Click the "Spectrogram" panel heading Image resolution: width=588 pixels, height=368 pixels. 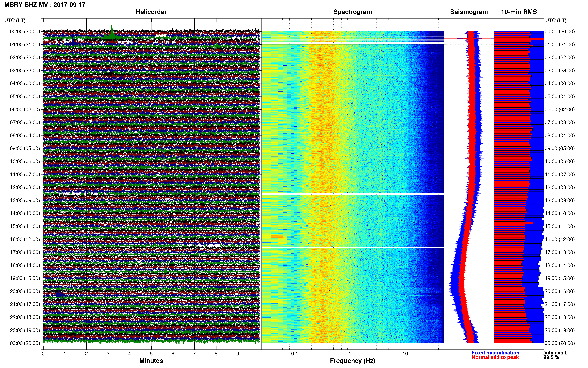tap(352, 12)
